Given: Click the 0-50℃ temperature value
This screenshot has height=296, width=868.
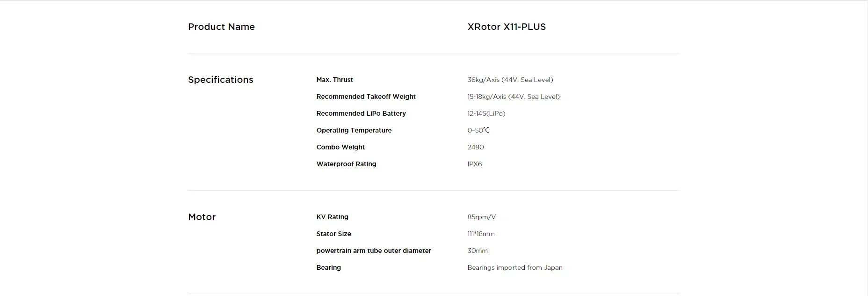Looking at the screenshot, I should pos(478,130).
